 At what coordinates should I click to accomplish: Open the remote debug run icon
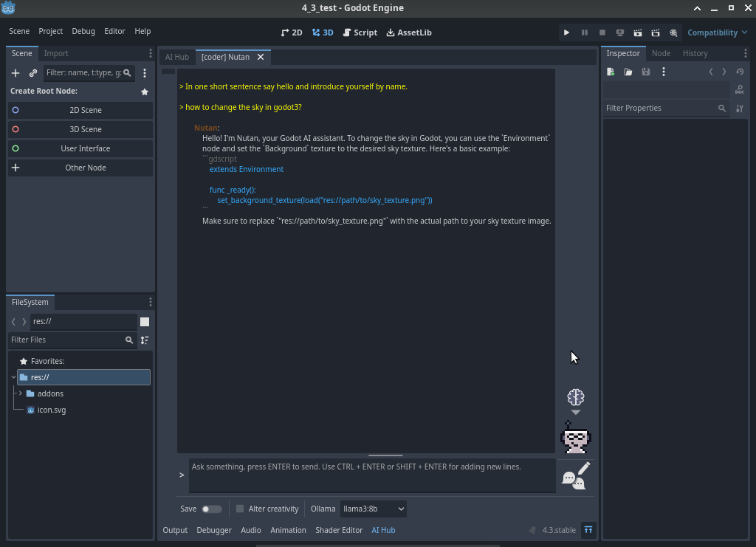click(620, 32)
